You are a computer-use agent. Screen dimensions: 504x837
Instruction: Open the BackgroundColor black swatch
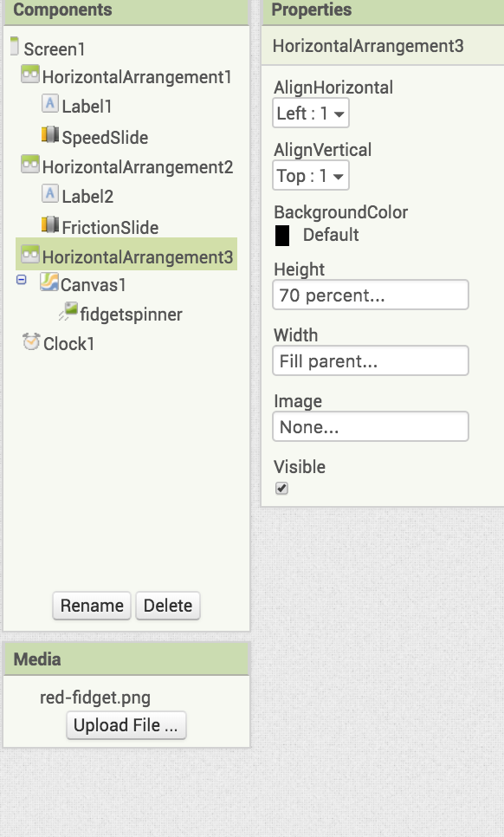pos(282,236)
